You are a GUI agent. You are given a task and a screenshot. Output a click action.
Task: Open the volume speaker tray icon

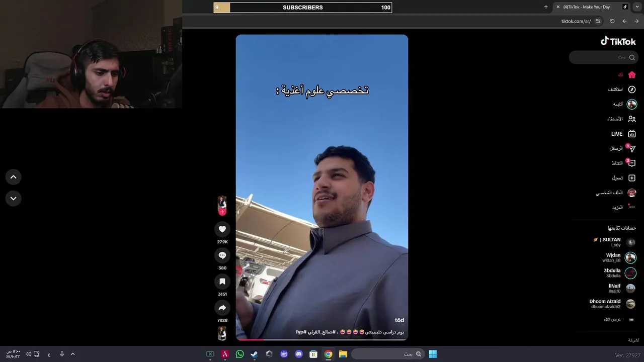28,354
